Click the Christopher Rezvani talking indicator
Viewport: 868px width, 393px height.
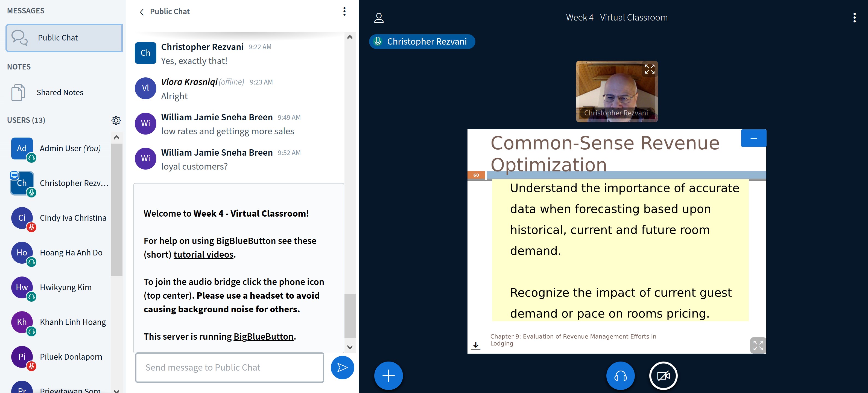pos(422,42)
